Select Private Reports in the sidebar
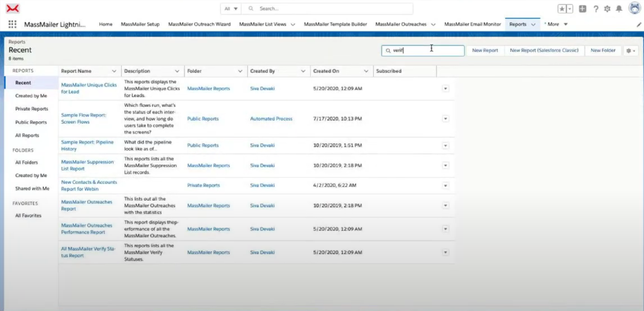644x311 pixels. [x=32, y=109]
